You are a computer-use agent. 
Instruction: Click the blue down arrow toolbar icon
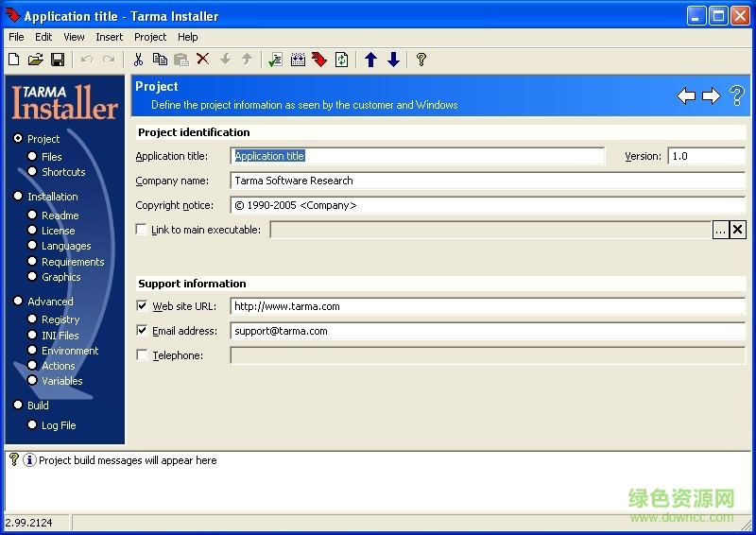coord(393,60)
